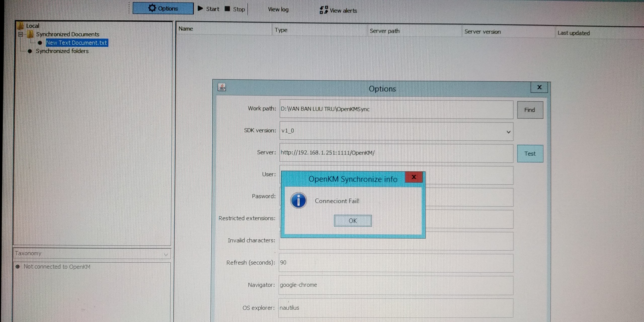Screen dimensions: 644x322
Task: Open View log from the toolbar
Action: [278, 10]
